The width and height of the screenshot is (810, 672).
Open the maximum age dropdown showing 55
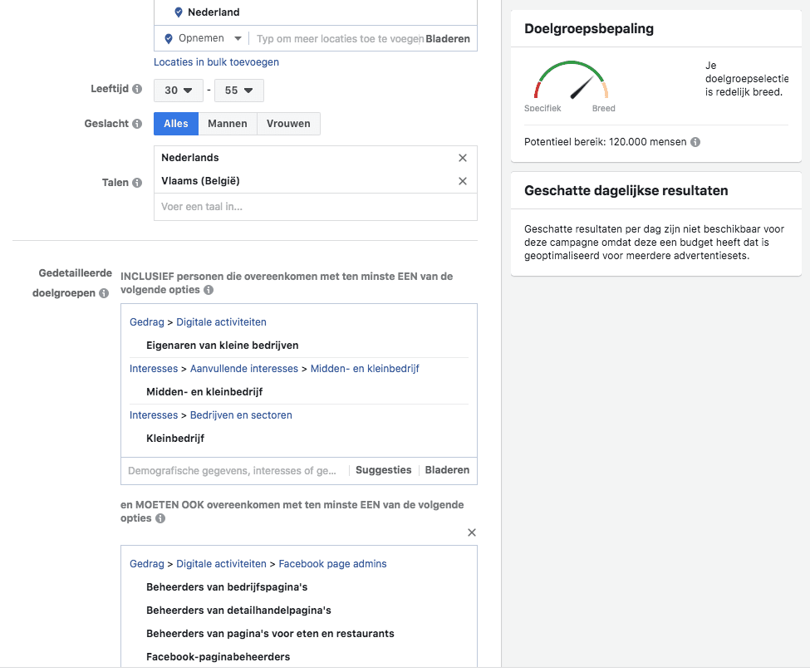tap(239, 90)
